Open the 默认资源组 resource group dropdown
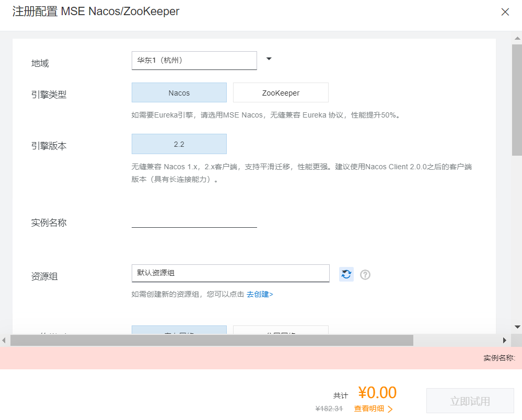 click(x=230, y=273)
